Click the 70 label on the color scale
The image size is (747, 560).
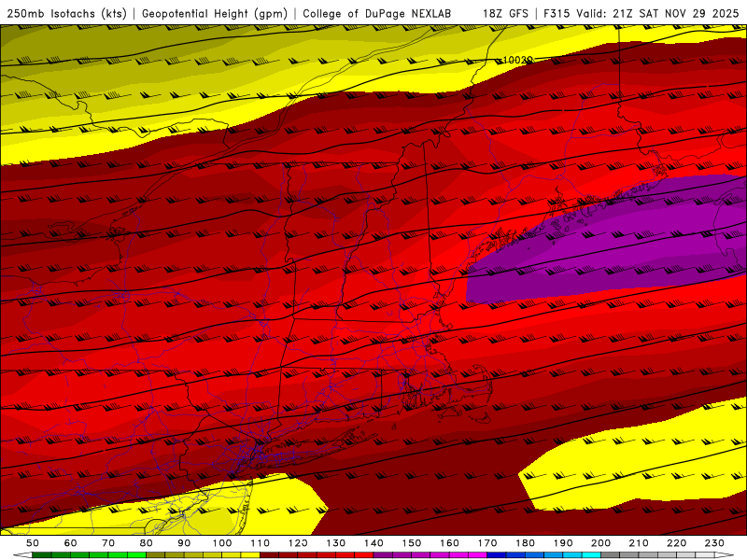tap(108, 543)
